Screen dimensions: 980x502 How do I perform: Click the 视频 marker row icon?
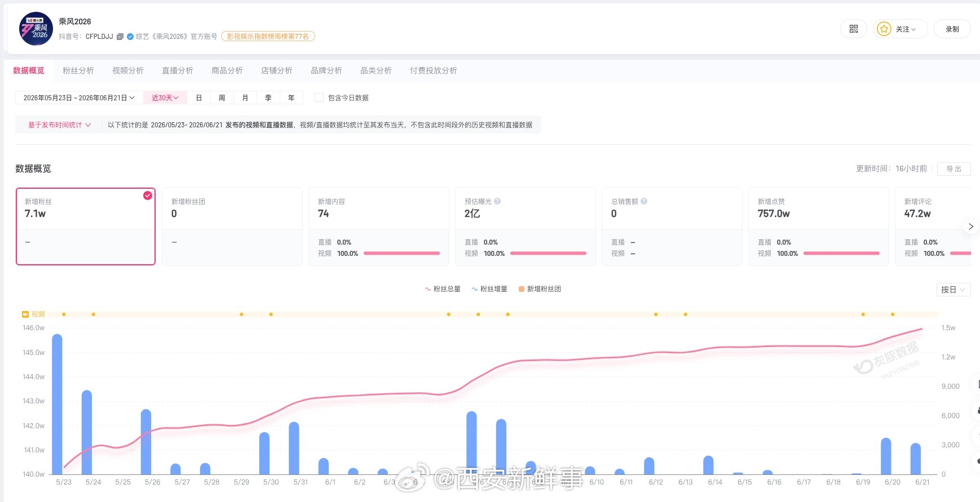pyautogui.click(x=25, y=314)
